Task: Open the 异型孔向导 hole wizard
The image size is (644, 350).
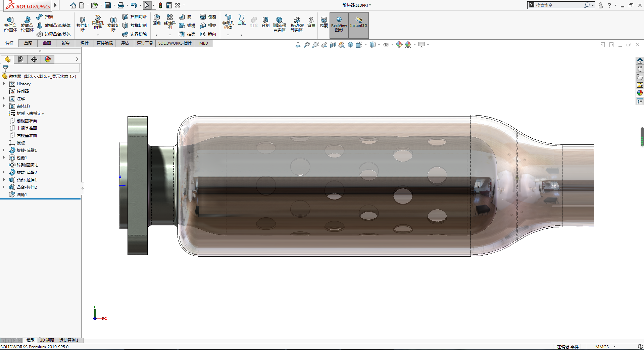Action: click(x=98, y=23)
